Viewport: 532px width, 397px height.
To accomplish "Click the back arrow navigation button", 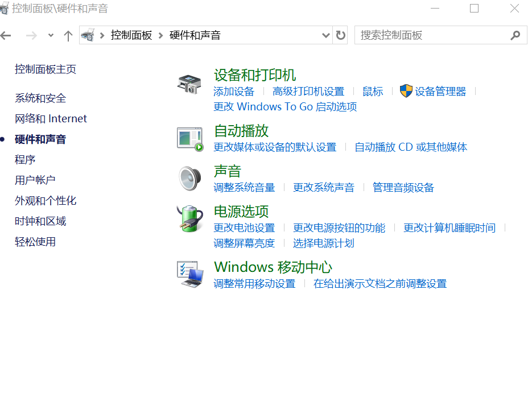I will [x=6, y=35].
